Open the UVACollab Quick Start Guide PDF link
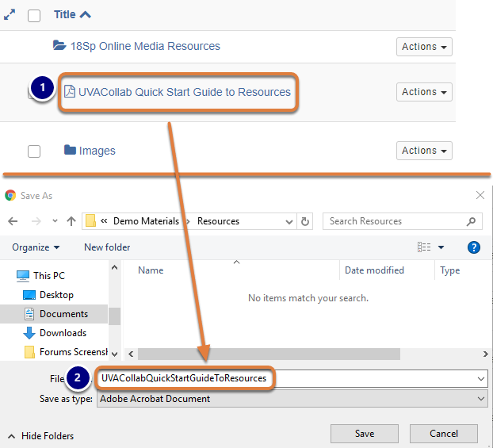Screen dimensions: 493x448 click(184, 92)
